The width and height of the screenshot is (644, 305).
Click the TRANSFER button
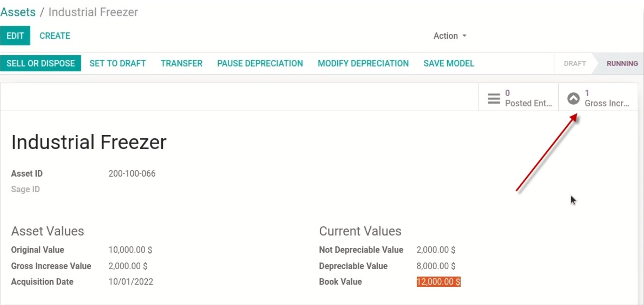pyautogui.click(x=182, y=63)
